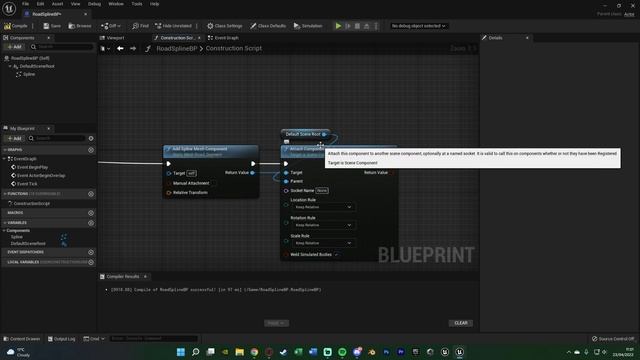Click the Eject button in toolbar
This screenshot has width=640, height=360.
pos(367,26)
